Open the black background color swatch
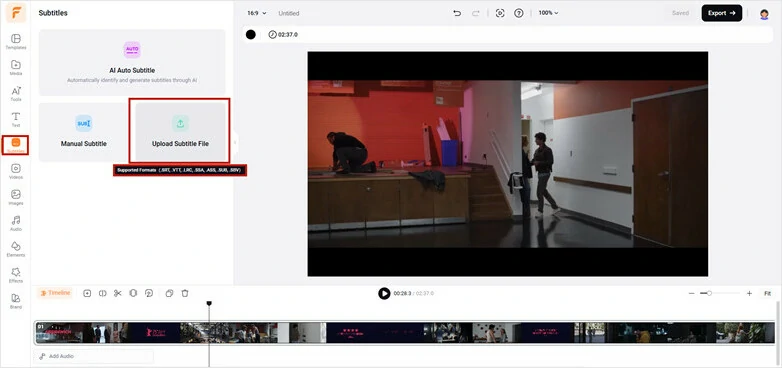782x368 pixels. click(251, 34)
